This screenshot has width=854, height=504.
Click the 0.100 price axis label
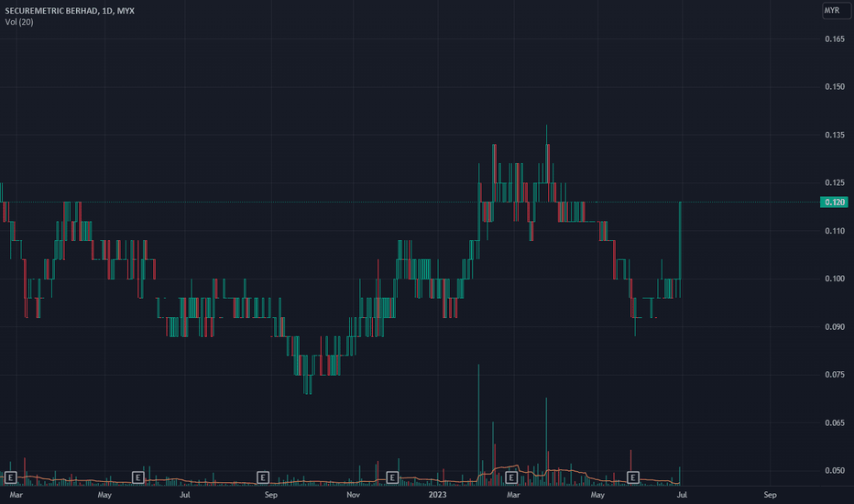[835, 279]
